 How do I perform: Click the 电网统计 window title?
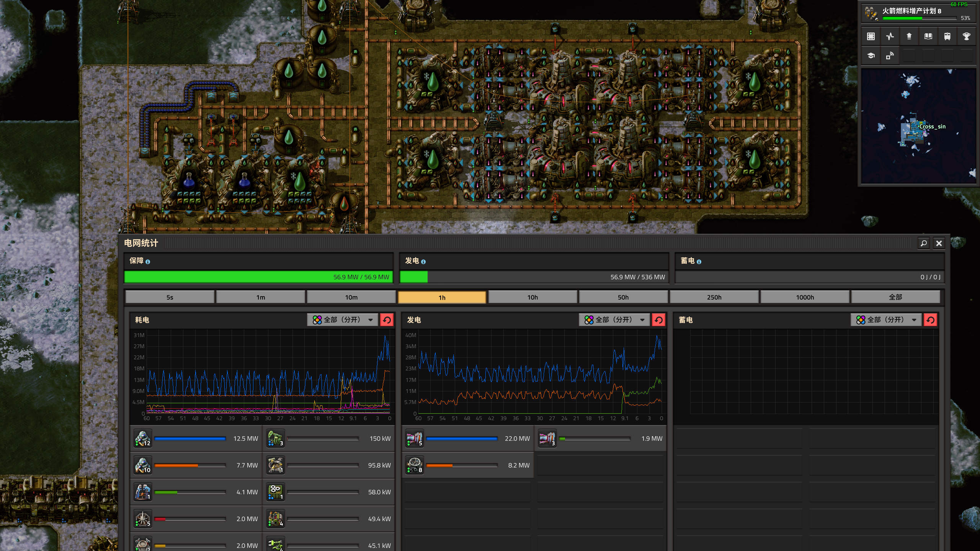coord(141,243)
